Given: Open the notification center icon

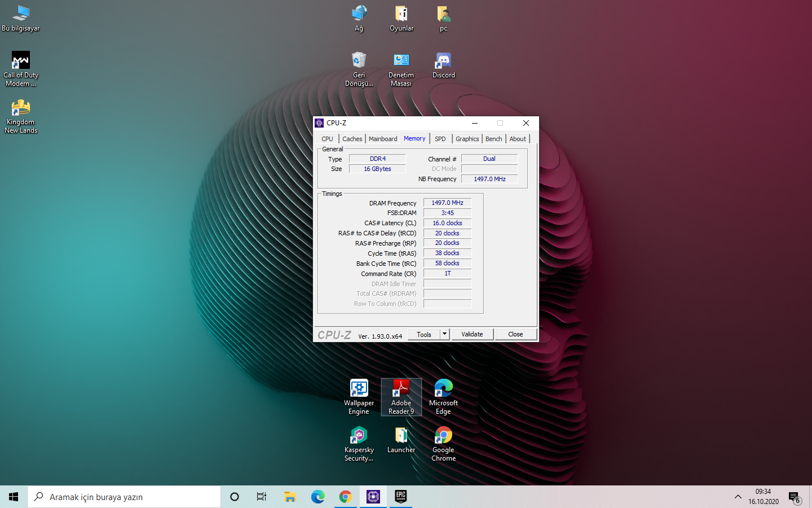Looking at the screenshot, I should point(794,497).
